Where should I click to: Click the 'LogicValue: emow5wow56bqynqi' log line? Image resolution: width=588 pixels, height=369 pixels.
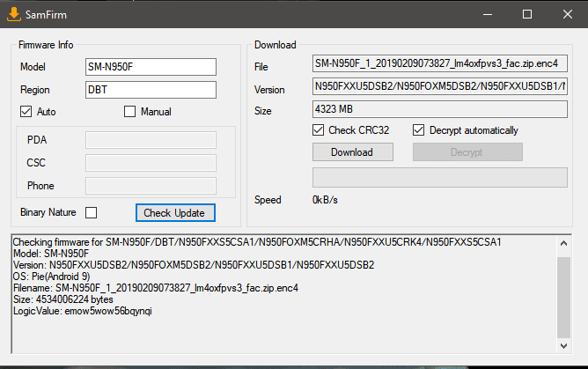[x=83, y=311]
